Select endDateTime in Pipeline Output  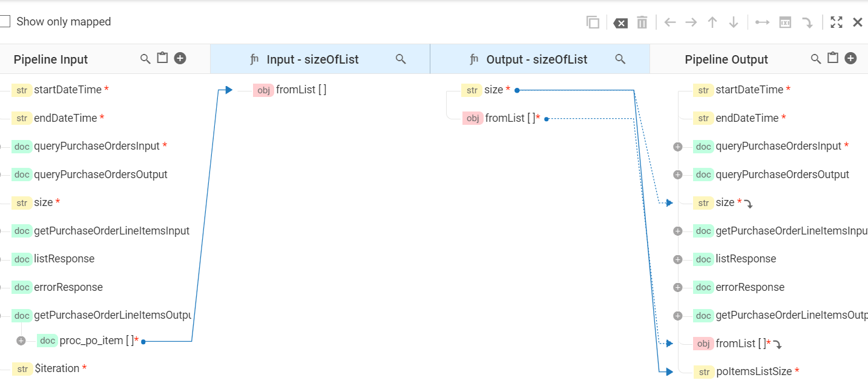[747, 118]
